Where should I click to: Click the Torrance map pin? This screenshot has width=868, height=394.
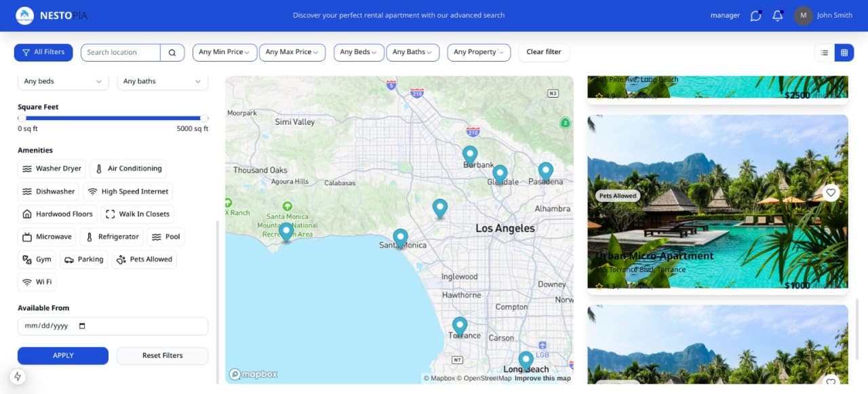[x=460, y=327]
